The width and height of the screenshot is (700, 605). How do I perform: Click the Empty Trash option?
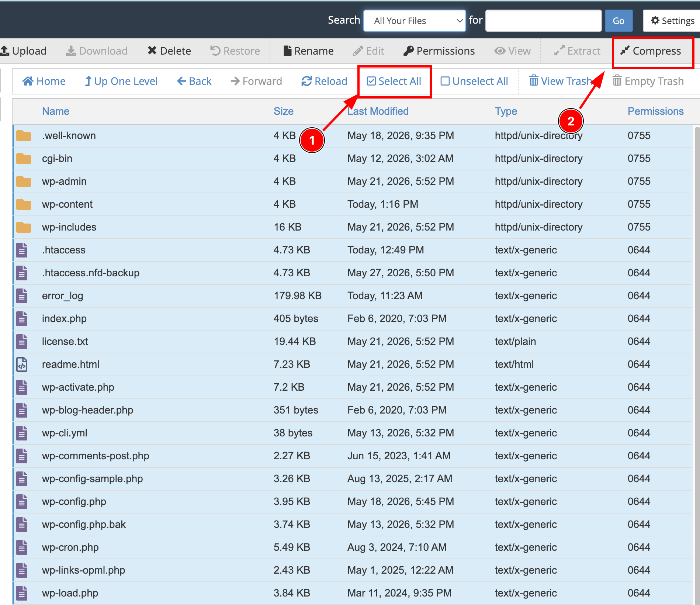pyautogui.click(x=648, y=81)
